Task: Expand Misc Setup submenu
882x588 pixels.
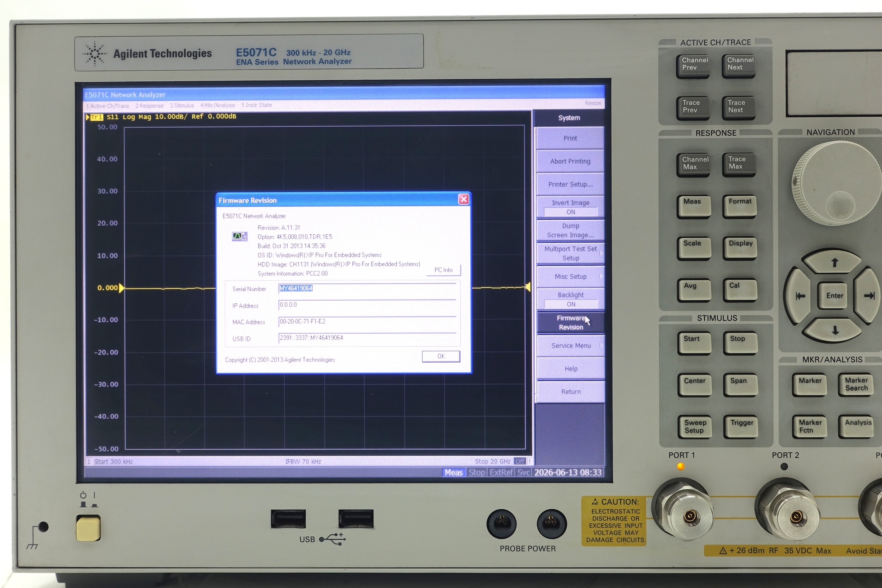Action: [x=570, y=277]
